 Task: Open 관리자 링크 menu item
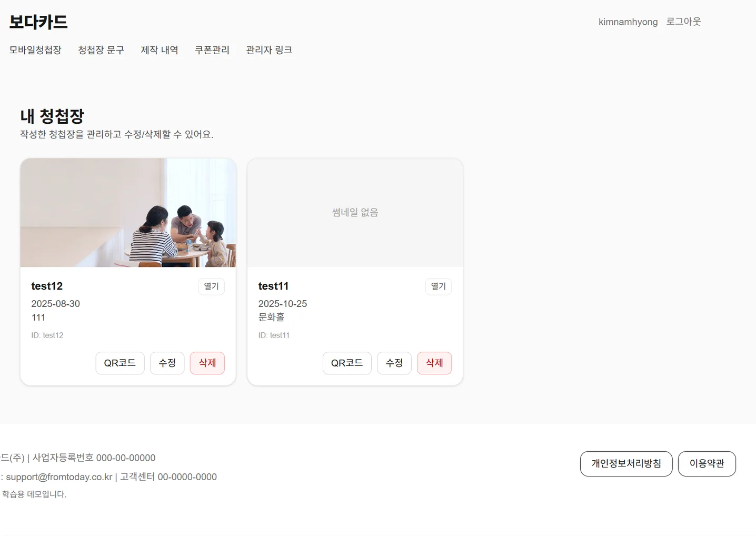pos(269,50)
